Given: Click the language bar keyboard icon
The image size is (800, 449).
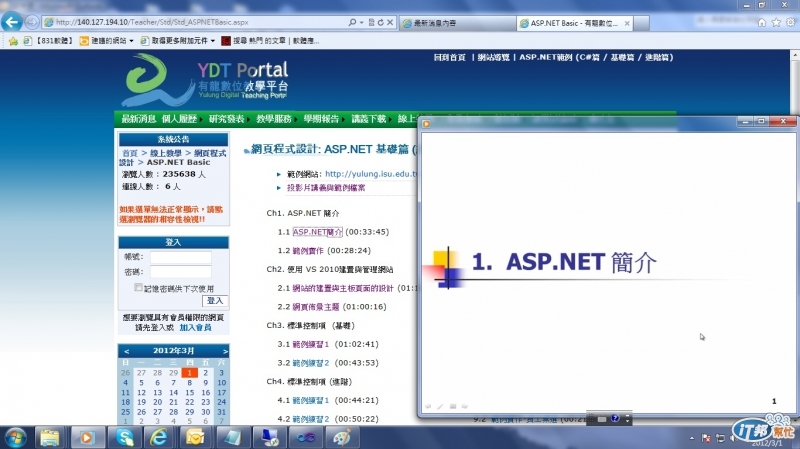Looking at the screenshot, I should click(x=602, y=419).
